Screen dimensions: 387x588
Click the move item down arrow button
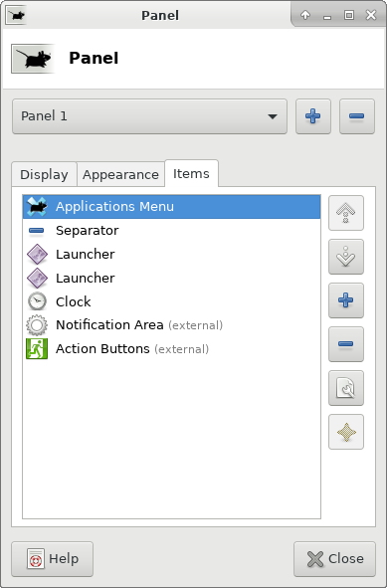coord(346,257)
